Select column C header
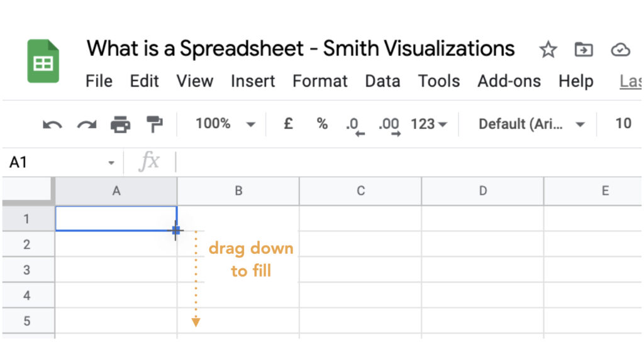Viewport: 644px width, 362px height. [360, 191]
